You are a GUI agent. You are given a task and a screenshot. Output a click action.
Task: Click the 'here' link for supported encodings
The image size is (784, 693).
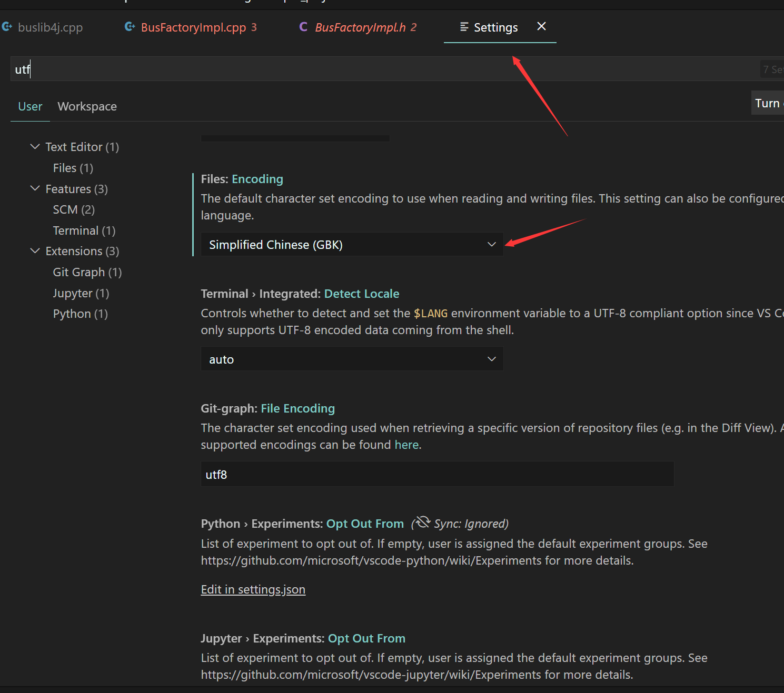point(406,445)
